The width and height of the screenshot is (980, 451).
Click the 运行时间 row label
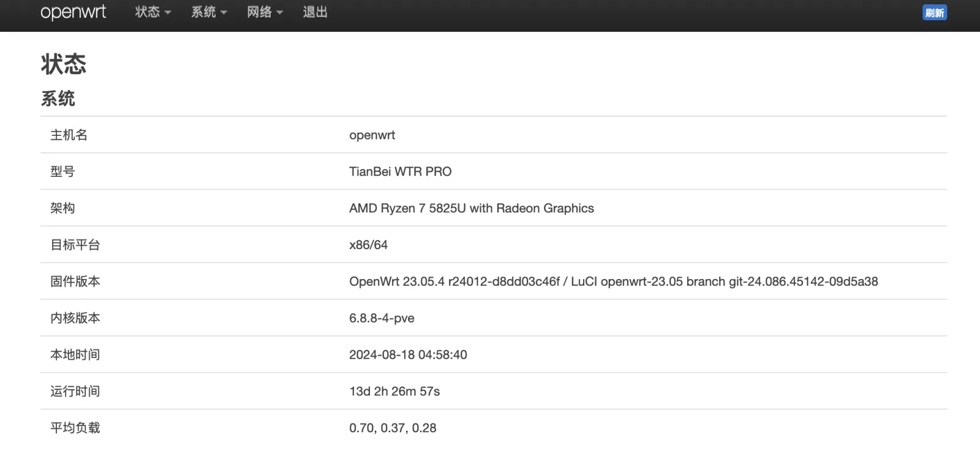click(75, 392)
